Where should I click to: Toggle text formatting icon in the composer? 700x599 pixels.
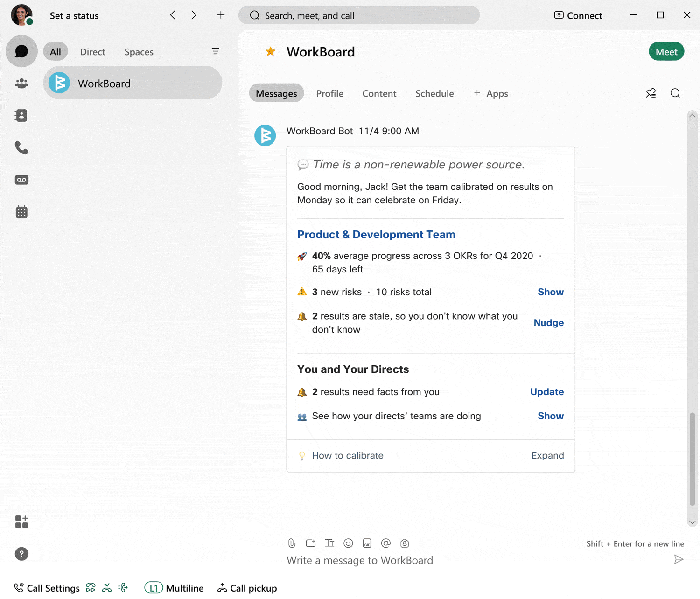329,543
